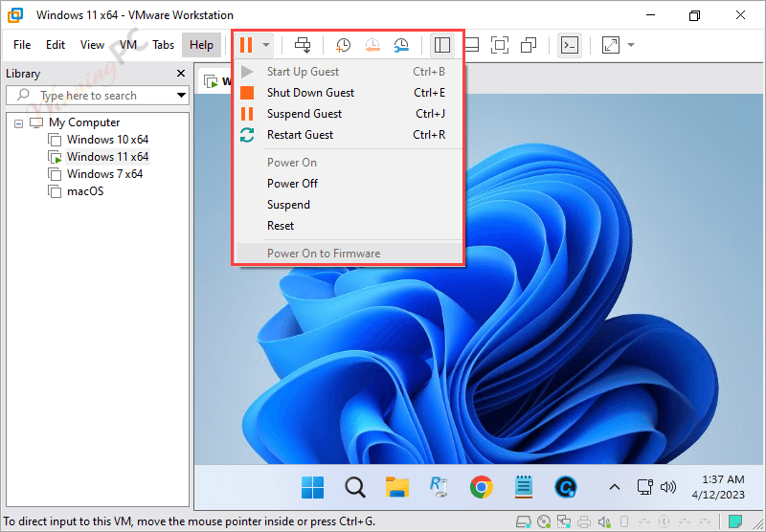Select the macOS virtual machine

tap(85, 191)
